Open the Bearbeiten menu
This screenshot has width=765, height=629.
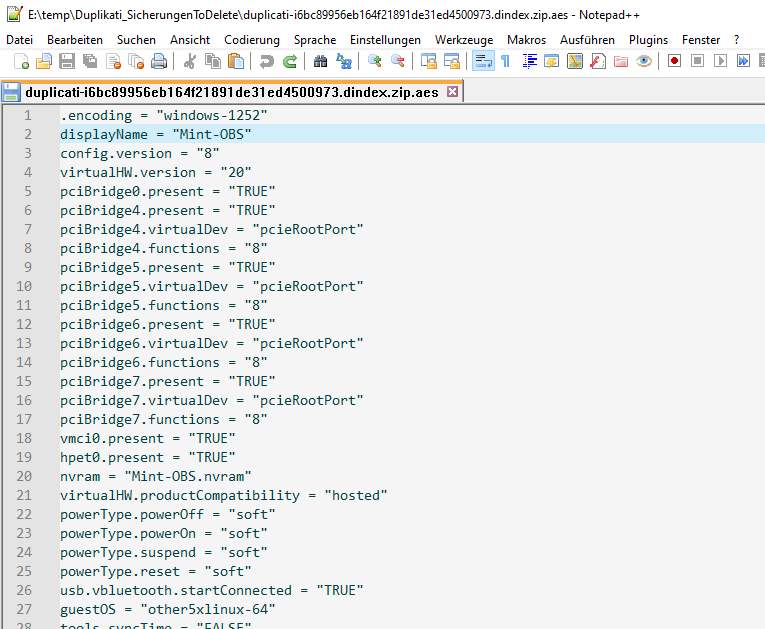coord(75,40)
